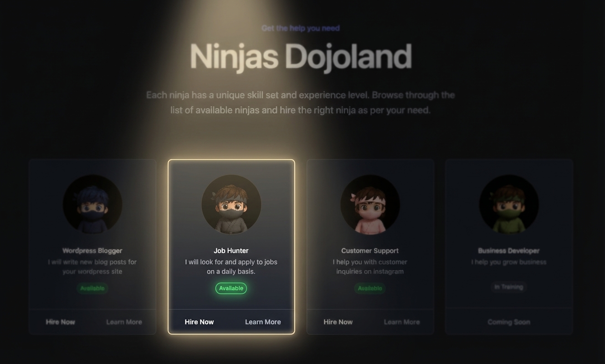The height and width of the screenshot is (364, 605).
Task: Hire the Job Hunter ninja now
Action: click(x=200, y=322)
